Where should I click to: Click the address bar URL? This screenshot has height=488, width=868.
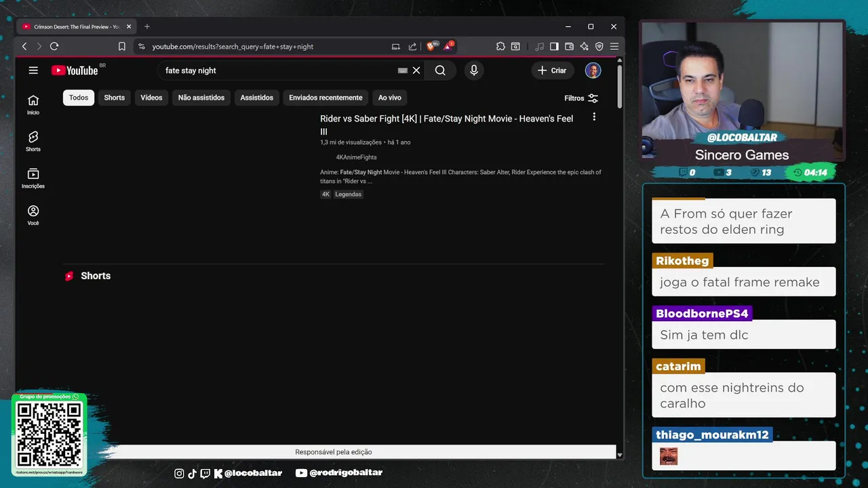(233, 47)
